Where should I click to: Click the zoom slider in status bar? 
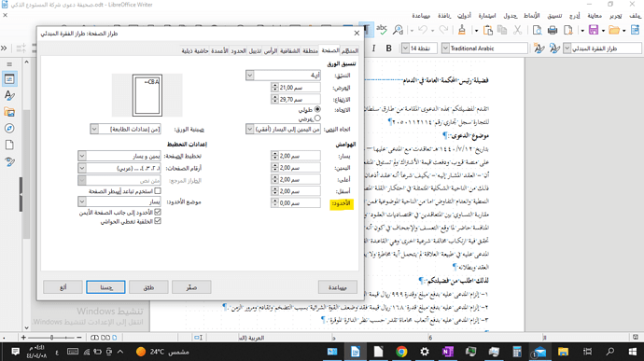pos(51,337)
